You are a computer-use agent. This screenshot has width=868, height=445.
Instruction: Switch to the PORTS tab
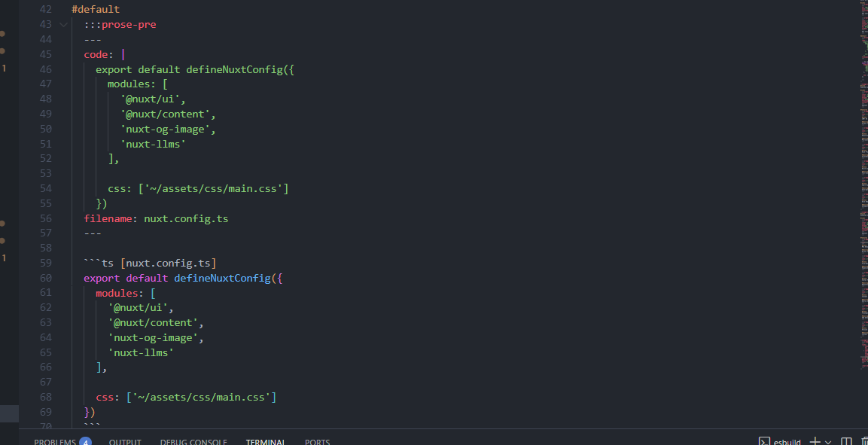click(317, 442)
